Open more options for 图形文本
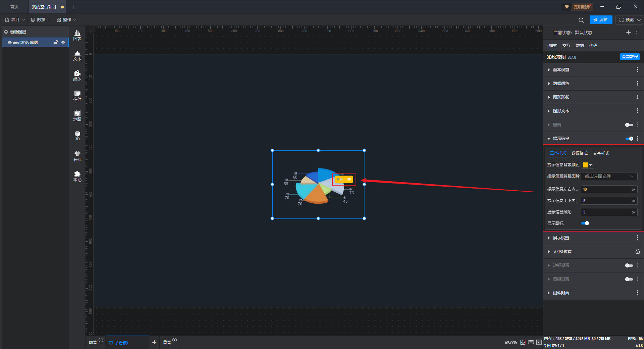The height and width of the screenshot is (349, 644). click(637, 111)
